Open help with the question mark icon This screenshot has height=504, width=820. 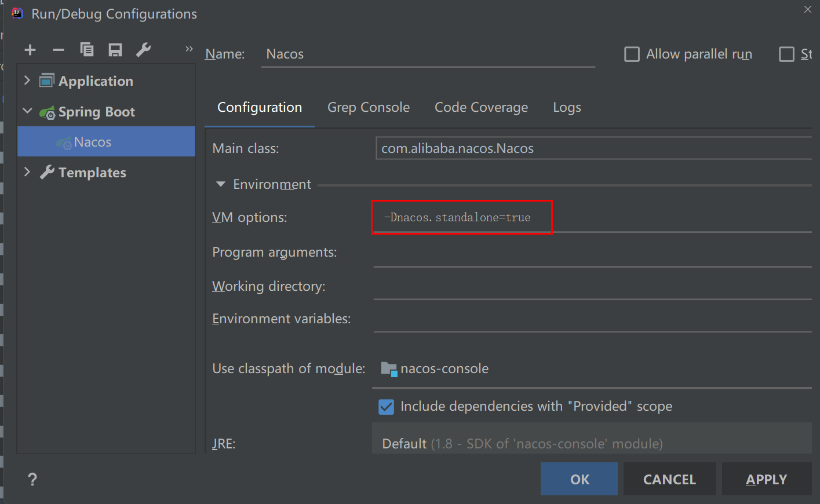pos(32,479)
